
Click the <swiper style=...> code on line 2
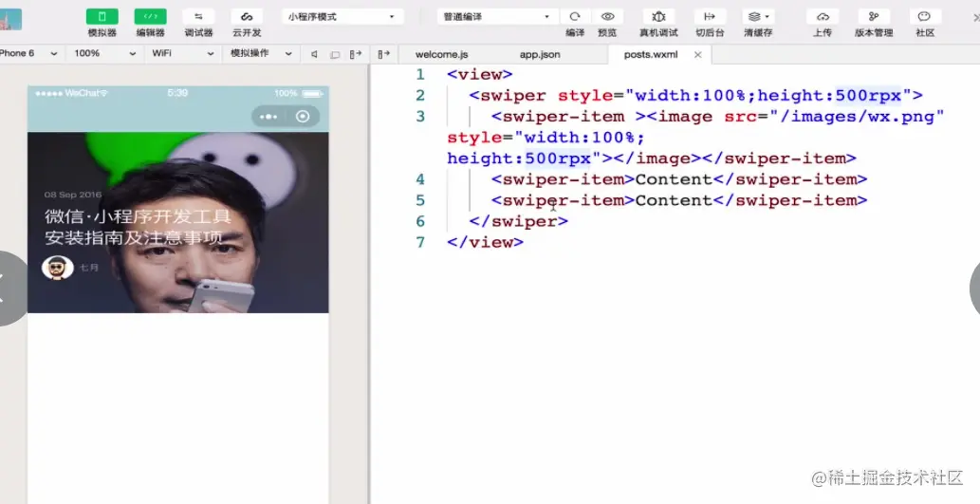point(696,96)
